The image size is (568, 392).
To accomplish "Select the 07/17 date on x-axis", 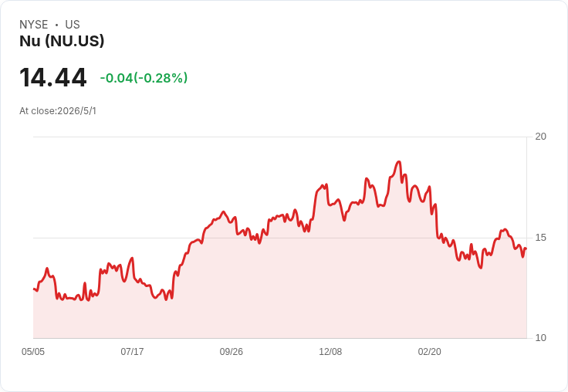I will [x=132, y=352].
